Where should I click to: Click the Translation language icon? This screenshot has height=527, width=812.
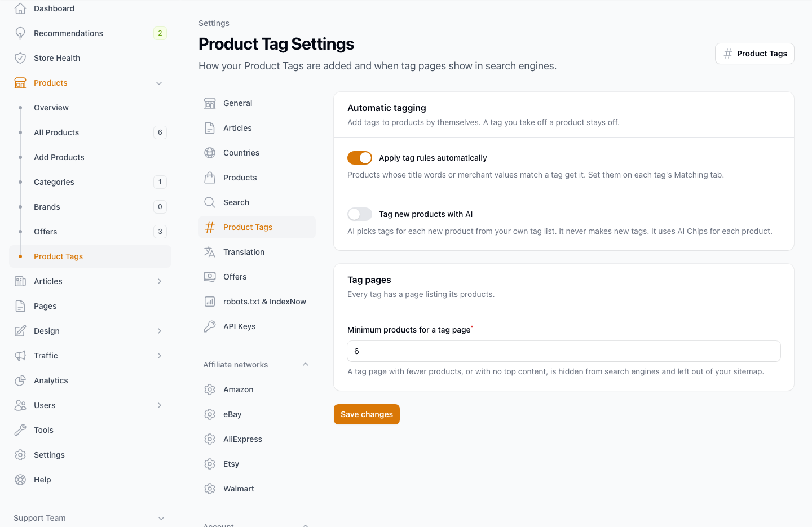click(210, 252)
